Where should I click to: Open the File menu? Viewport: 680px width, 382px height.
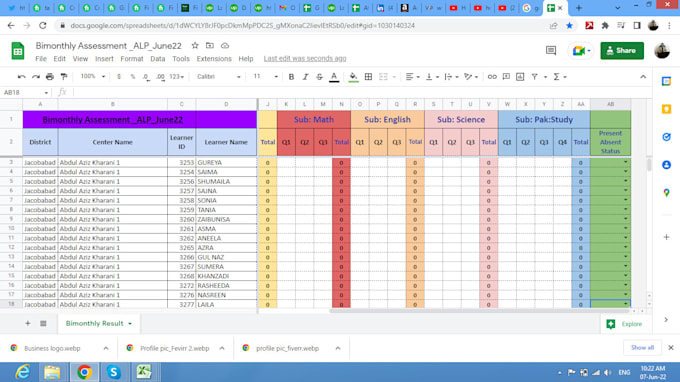click(x=41, y=59)
